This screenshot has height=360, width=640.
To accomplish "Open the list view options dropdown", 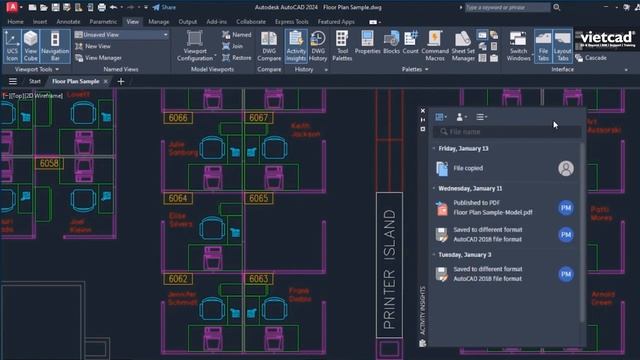I will [x=482, y=117].
